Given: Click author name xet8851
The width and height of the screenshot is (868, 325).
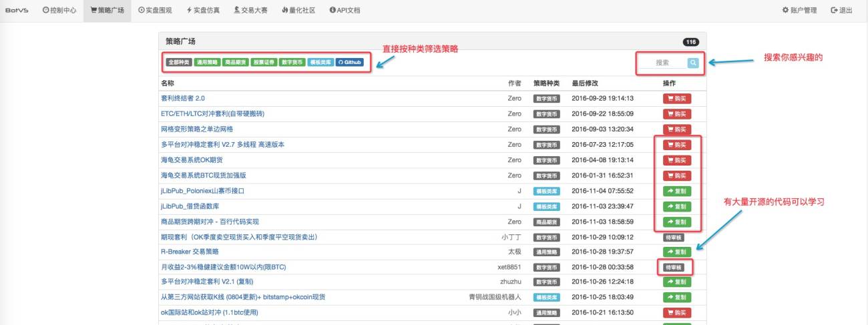Looking at the screenshot, I should 509,267.
